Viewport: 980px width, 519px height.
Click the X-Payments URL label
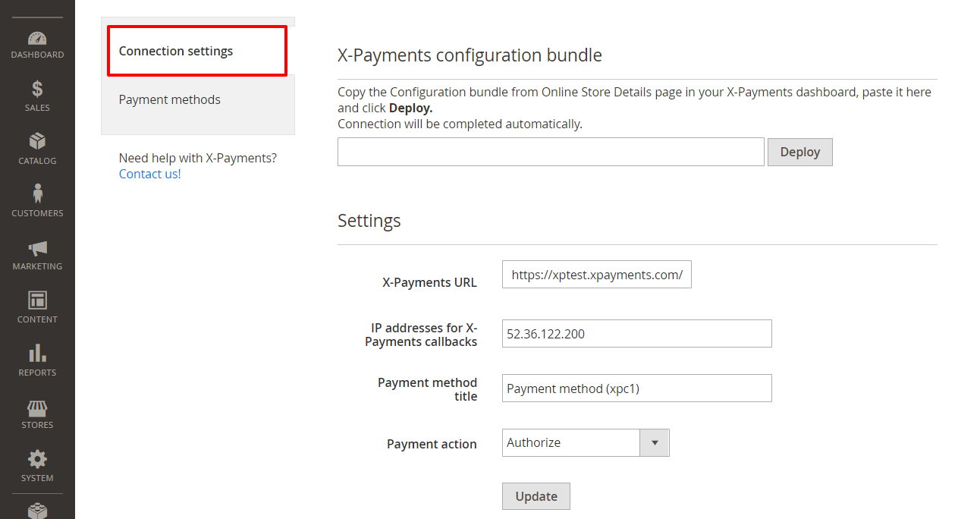coord(429,282)
